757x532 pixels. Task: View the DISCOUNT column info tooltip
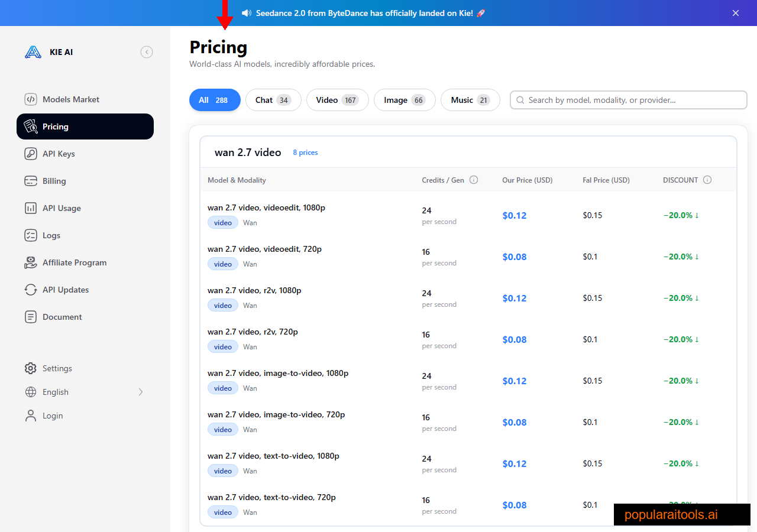click(708, 180)
